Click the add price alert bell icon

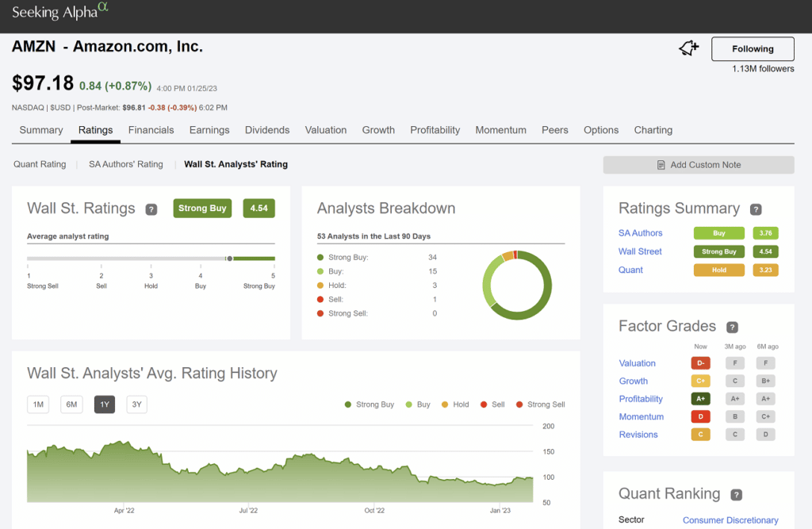tap(688, 49)
